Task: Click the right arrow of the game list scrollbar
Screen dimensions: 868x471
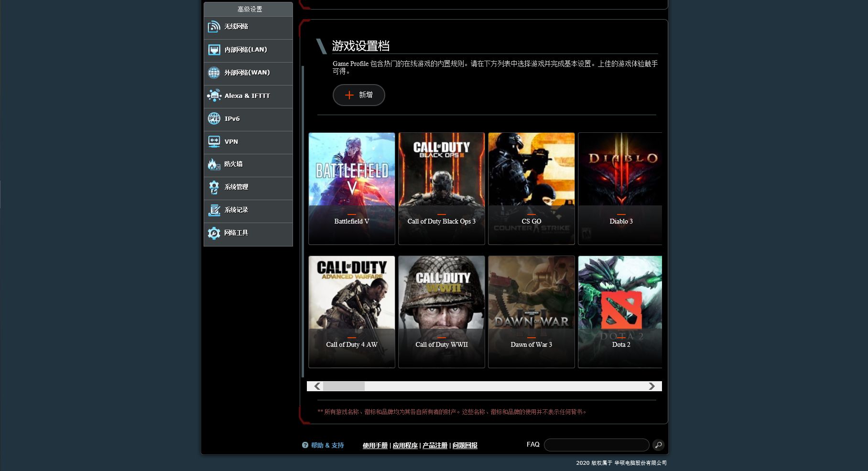Action: coord(651,386)
